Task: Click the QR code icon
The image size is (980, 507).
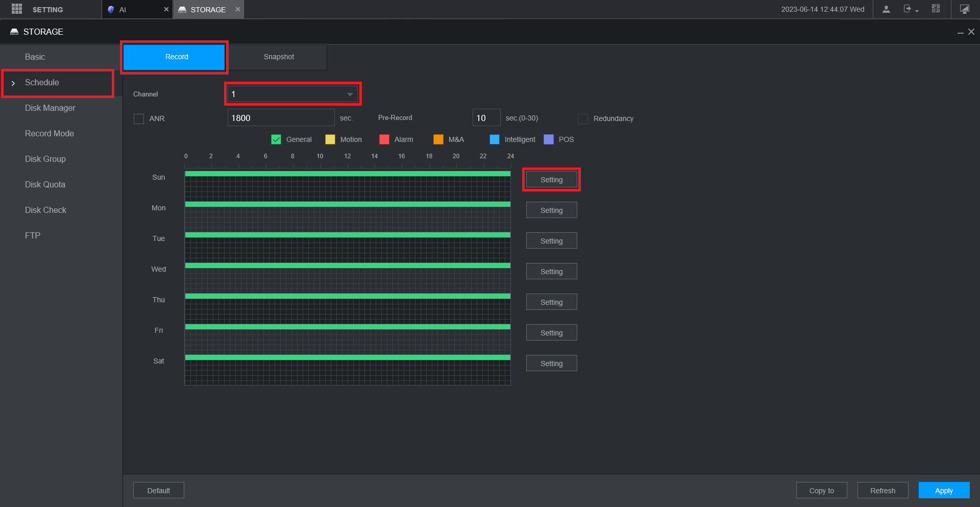Action: [936, 9]
